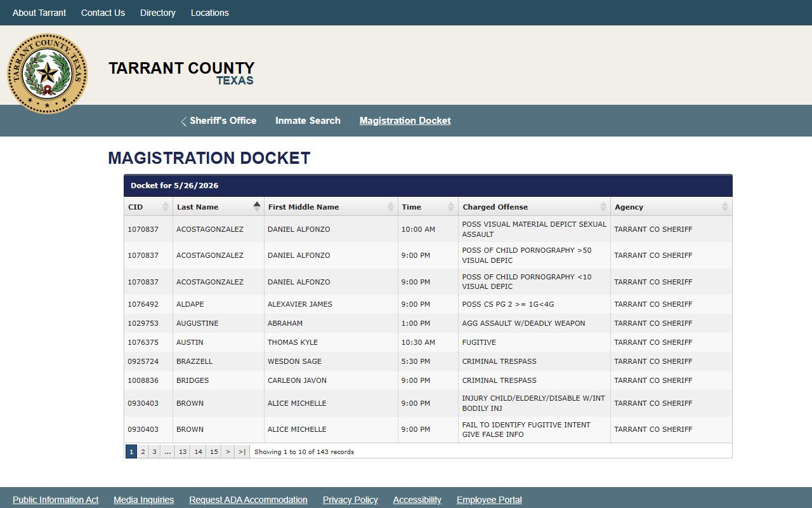Select the THOMAS KYLE name cell

coord(331,342)
